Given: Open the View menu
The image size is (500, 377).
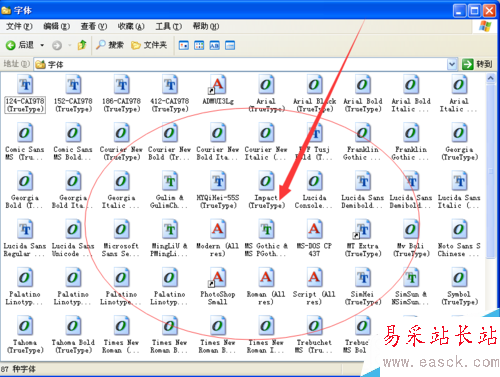Looking at the screenshot, I should click(94, 26).
